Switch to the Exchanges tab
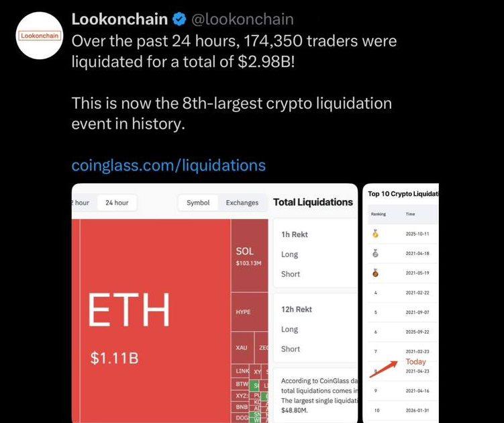 point(242,203)
